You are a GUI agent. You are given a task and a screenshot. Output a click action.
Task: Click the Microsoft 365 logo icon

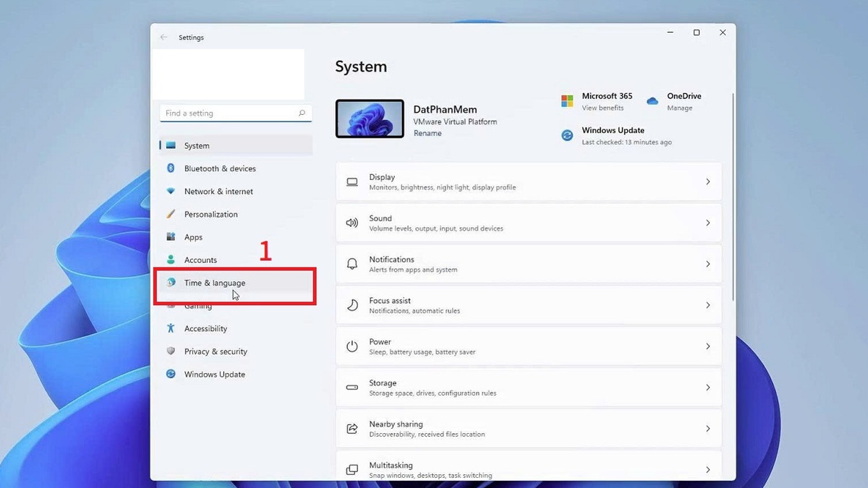tap(567, 101)
